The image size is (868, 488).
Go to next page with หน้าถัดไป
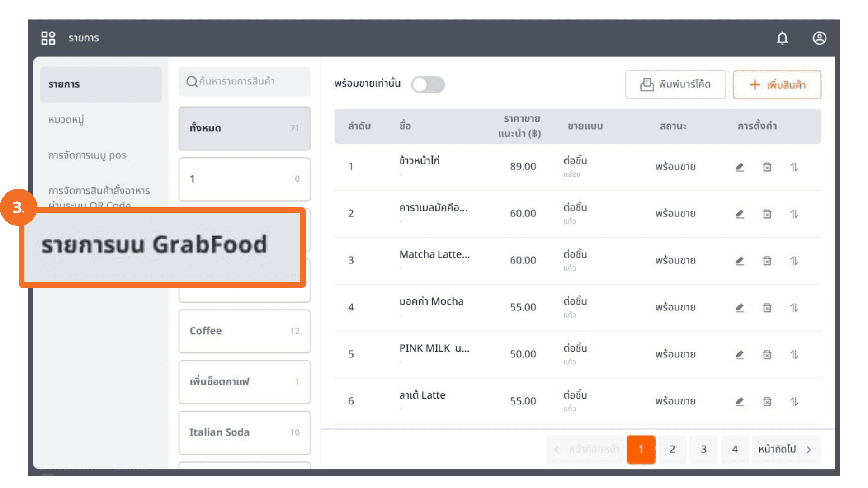click(786, 449)
